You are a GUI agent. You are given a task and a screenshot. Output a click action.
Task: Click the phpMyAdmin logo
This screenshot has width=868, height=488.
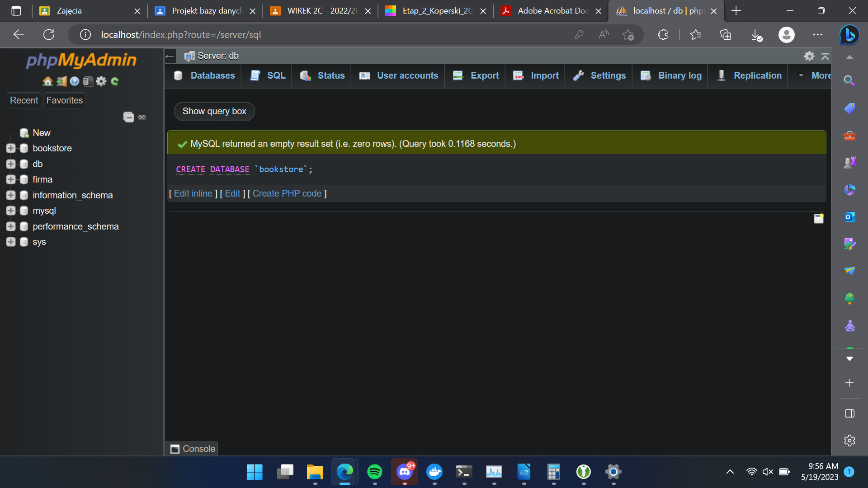(x=81, y=61)
